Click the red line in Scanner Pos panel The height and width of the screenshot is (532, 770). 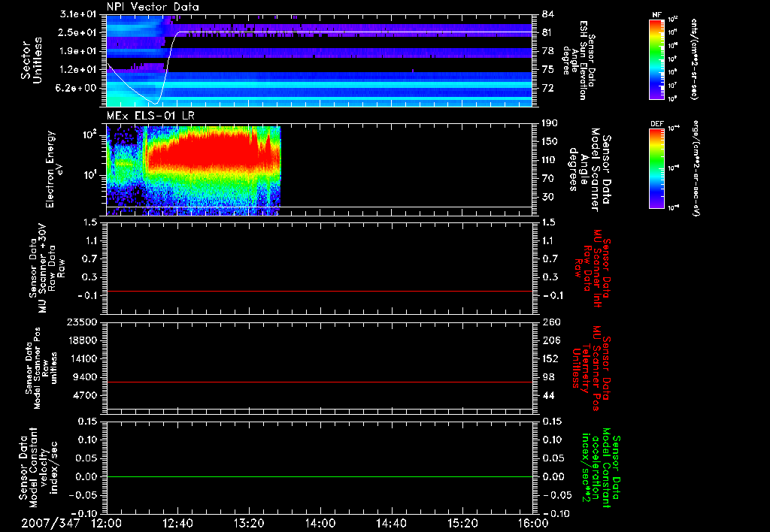pyautogui.click(x=320, y=382)
